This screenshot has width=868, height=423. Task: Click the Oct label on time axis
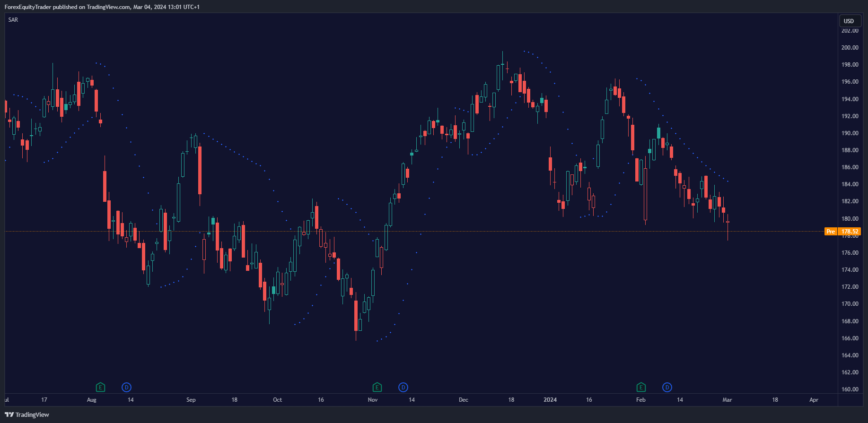click(278, 400)
